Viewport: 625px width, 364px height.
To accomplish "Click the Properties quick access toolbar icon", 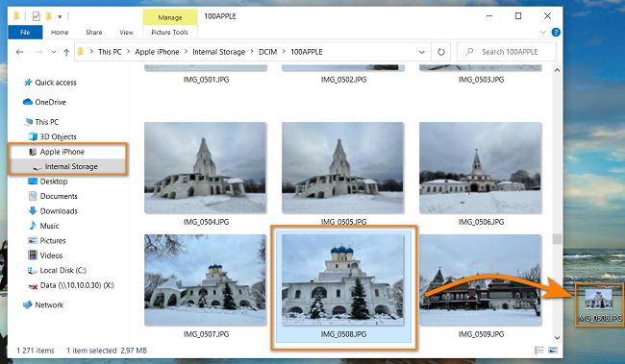I will [37, 16].
